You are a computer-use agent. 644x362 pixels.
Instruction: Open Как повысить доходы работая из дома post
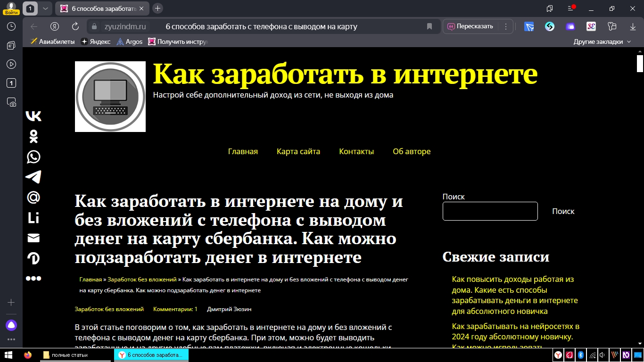(515, 295)
